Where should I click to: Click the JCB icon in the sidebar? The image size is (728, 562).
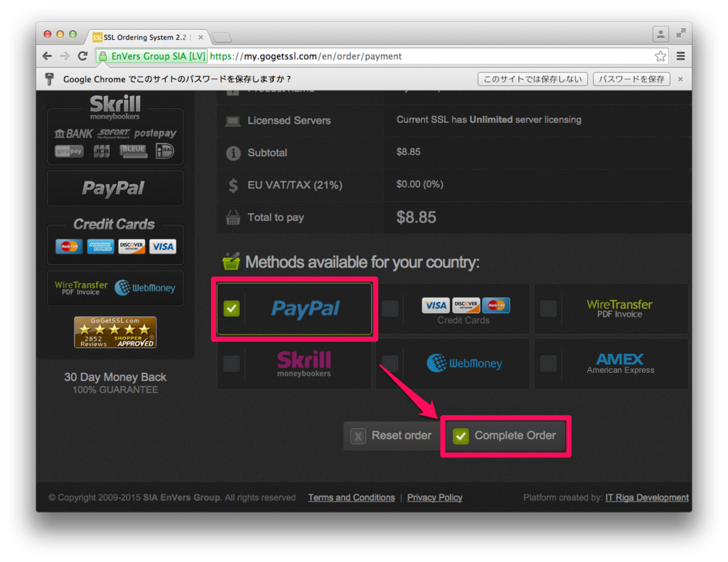tap(102, 151)
